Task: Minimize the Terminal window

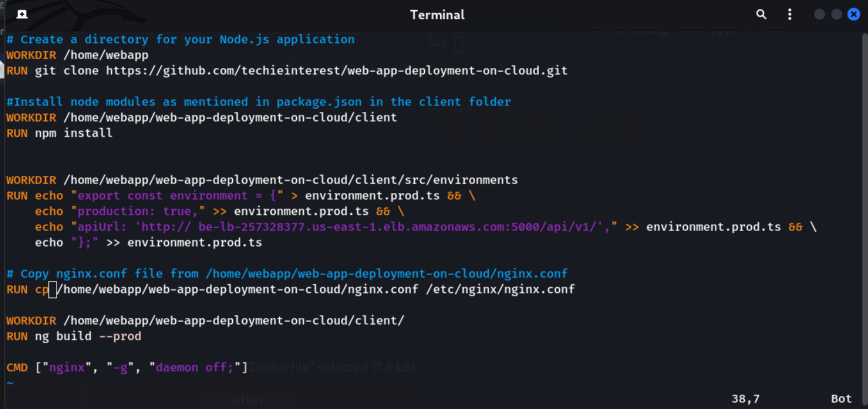Action: [x=820, y=14]
